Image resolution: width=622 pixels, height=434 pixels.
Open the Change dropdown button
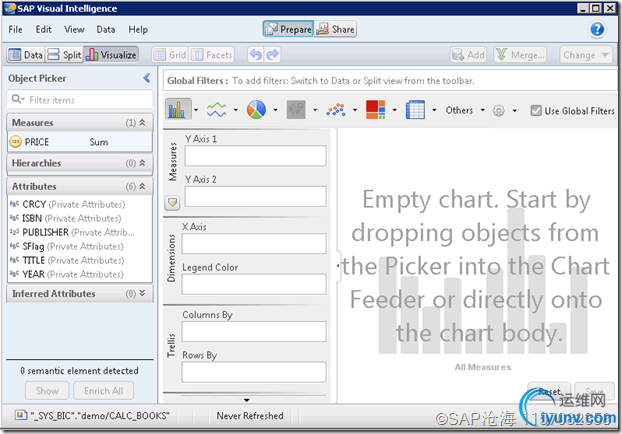pyautogui.click(x=586, y=55)
